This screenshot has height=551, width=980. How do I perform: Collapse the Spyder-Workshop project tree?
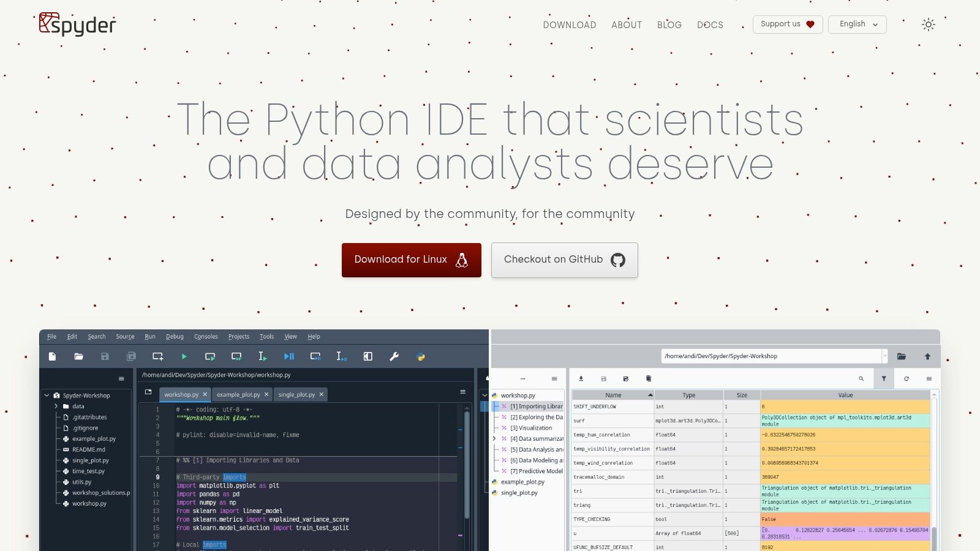47,395
